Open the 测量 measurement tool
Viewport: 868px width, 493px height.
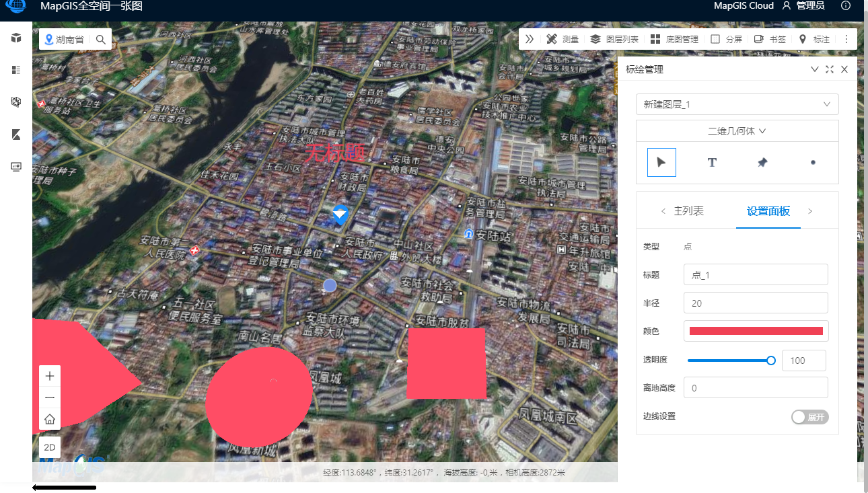pos(563,39)
